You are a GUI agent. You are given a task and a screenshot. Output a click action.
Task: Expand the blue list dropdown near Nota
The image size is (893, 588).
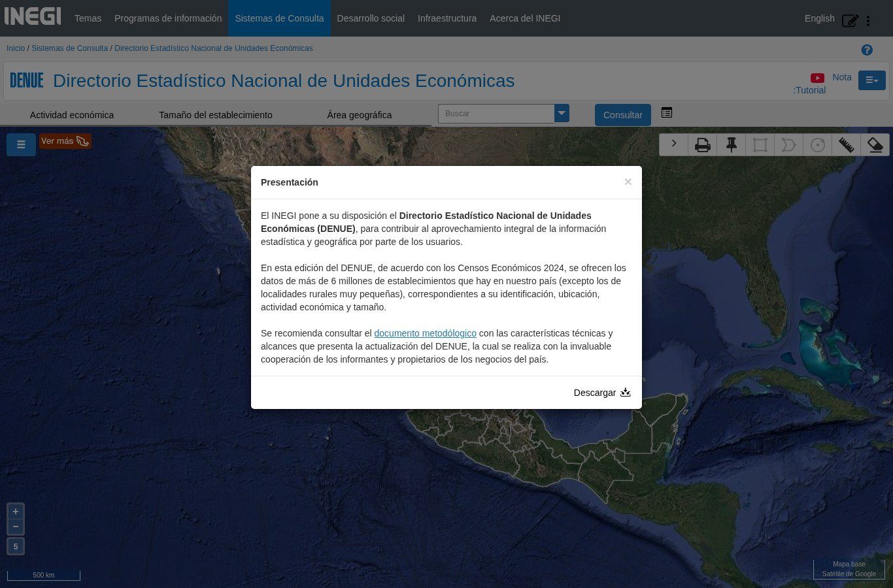tap(872, 80)
